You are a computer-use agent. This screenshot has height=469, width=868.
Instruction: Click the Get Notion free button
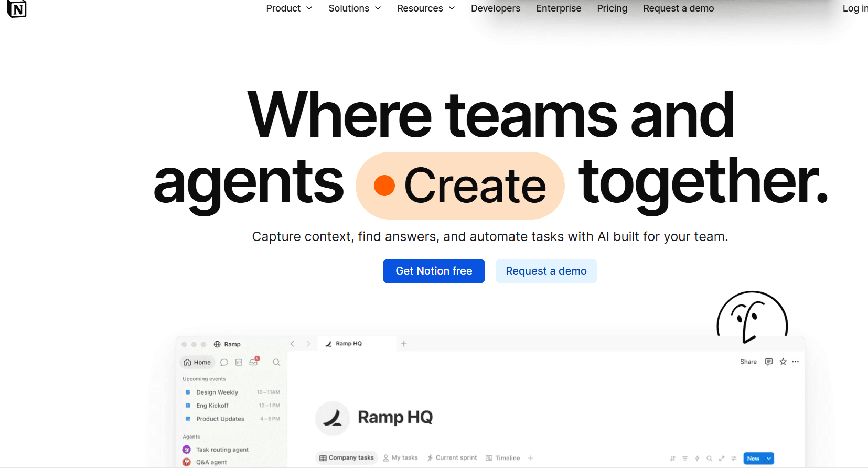click(434, 271)
